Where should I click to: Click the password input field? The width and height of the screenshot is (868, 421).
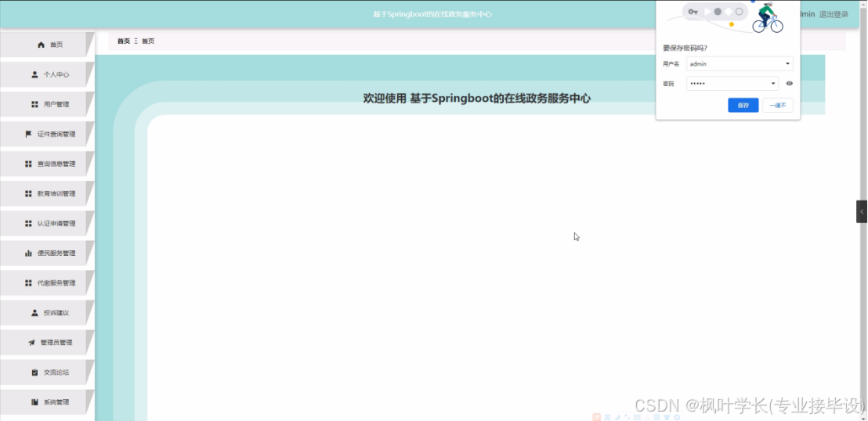(732, 84)
